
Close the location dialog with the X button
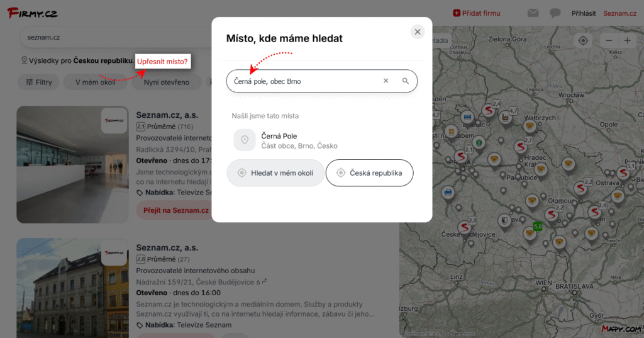(418, 31)
